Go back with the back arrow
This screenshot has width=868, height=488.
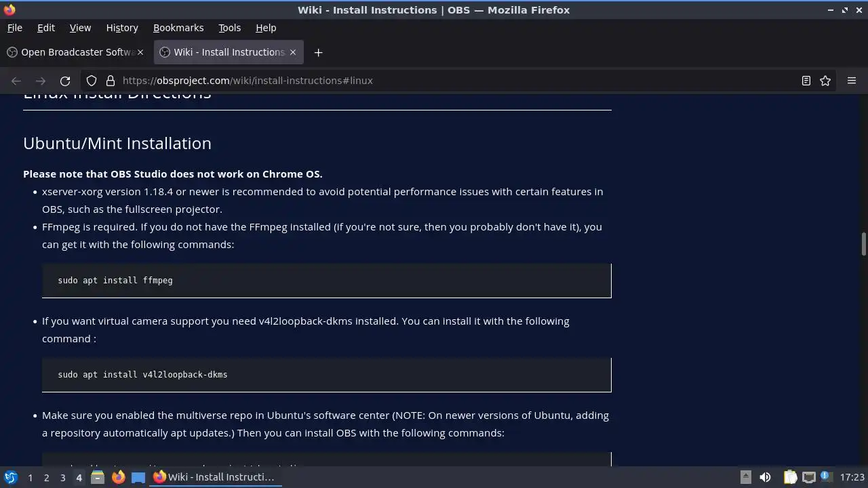click(16, 81)
